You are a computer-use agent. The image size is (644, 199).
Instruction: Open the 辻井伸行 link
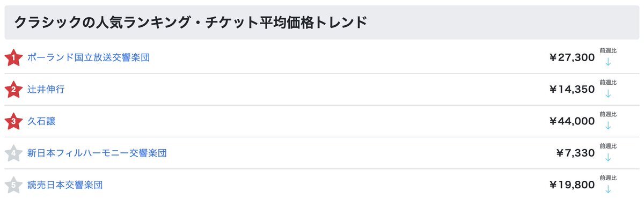point(46,90)
